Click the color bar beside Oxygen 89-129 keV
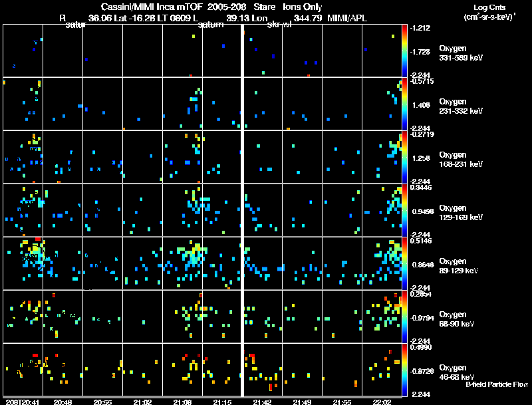532x405 pixels. (x=404, y=263)
